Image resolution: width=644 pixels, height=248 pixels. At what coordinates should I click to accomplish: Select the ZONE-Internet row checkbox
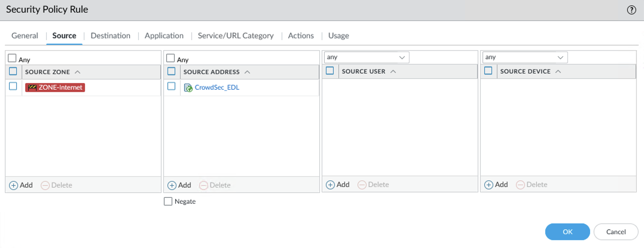13,86
